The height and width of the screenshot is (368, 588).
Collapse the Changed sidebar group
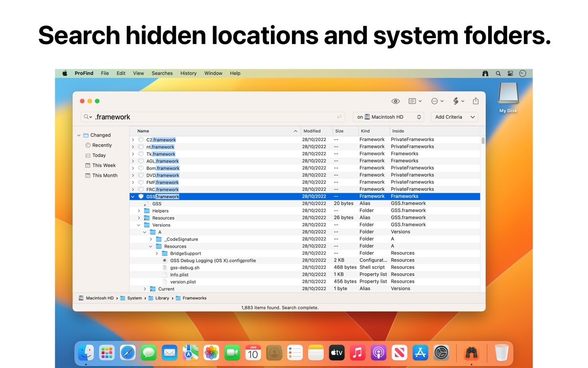(79, 135)
